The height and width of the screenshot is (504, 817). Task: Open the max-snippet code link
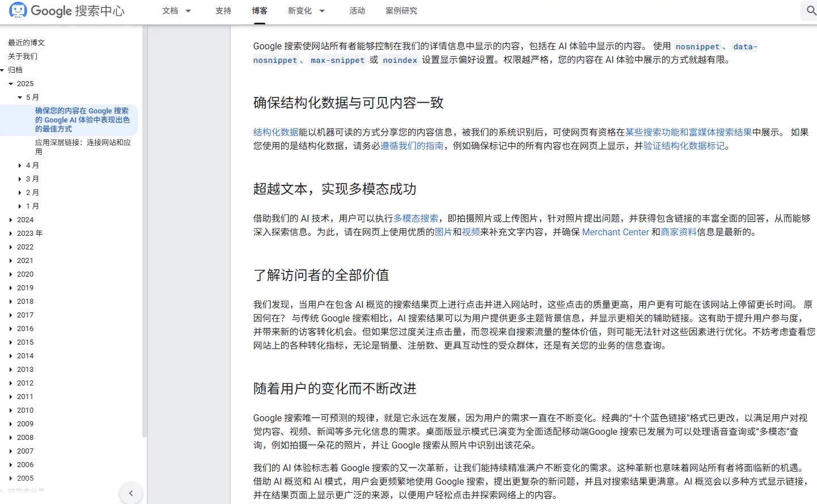click(337, 60)
